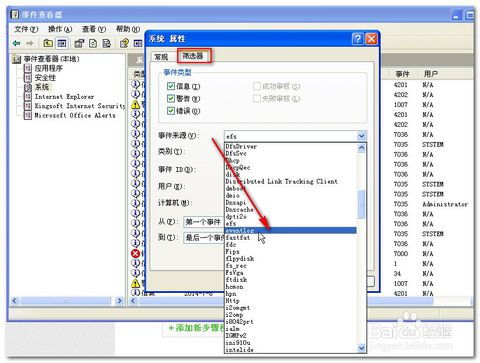The width and height of the screenshot is (480, 363).
Task: Select the 安全性 log in the tree
Action: pyautogui.click(x=45, y=78)
